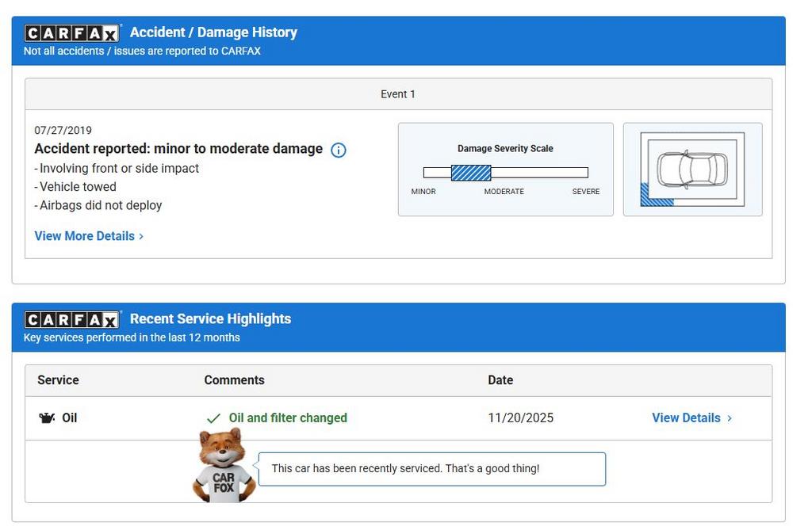Click the CARFAX logo in Recent Service header

pyautogui.click(x=71, y=319)
